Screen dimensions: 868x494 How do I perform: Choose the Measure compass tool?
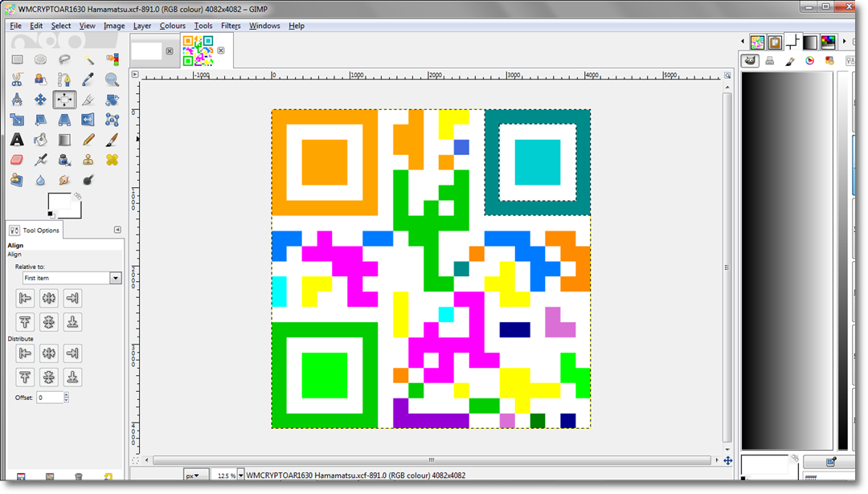point(17,100)
